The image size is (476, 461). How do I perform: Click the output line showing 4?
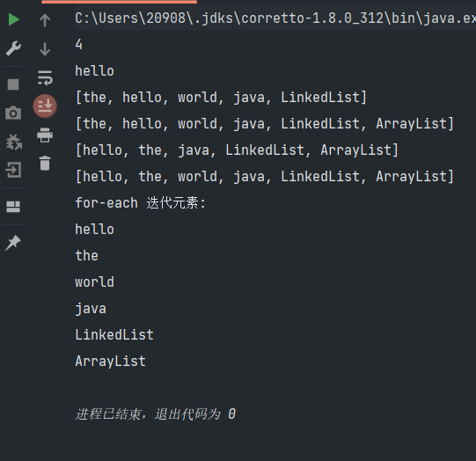(78, 44)
